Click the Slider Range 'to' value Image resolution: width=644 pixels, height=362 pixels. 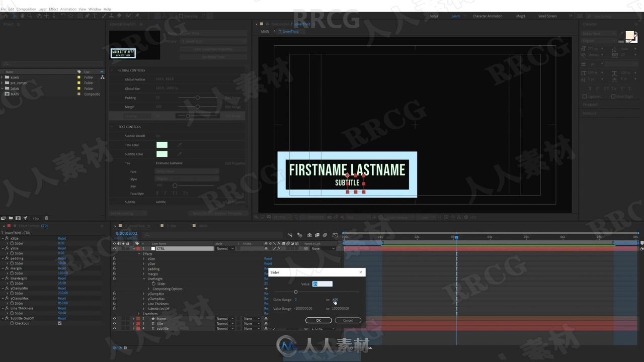[335, 300]
